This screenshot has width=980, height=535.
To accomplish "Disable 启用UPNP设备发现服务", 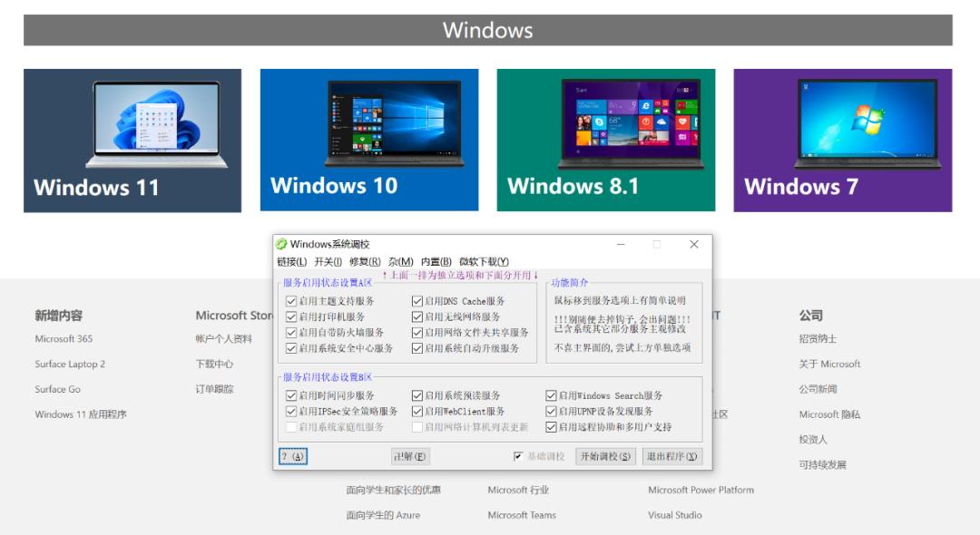I will point(551,412).
